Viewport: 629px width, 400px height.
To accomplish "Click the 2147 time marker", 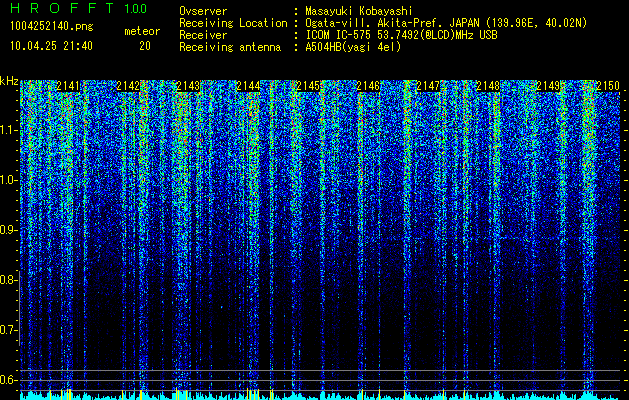I will [x=428, y=86].
